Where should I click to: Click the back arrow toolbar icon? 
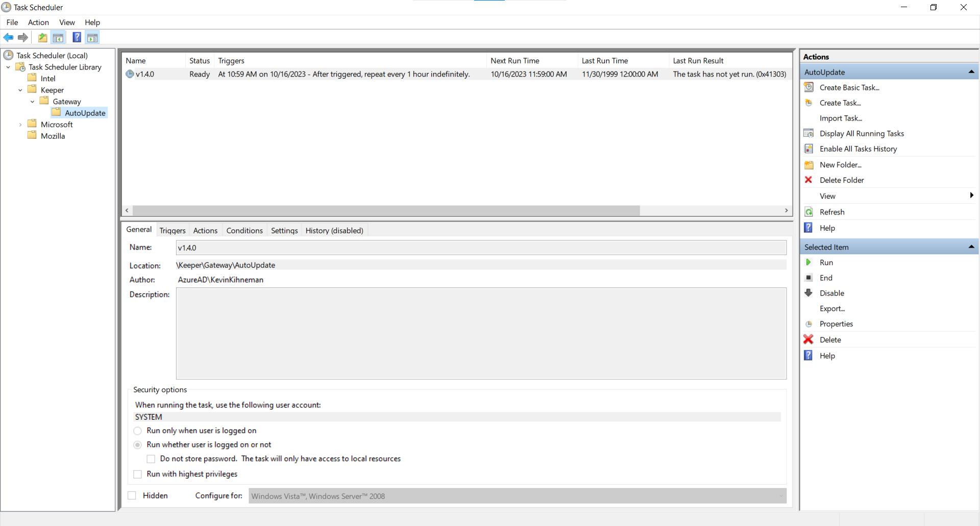(8, 37)
